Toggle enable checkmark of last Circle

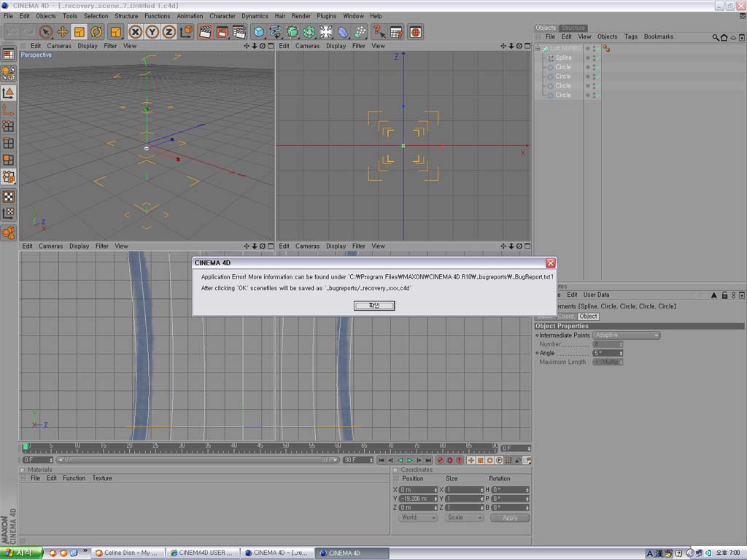pos(597,96)
